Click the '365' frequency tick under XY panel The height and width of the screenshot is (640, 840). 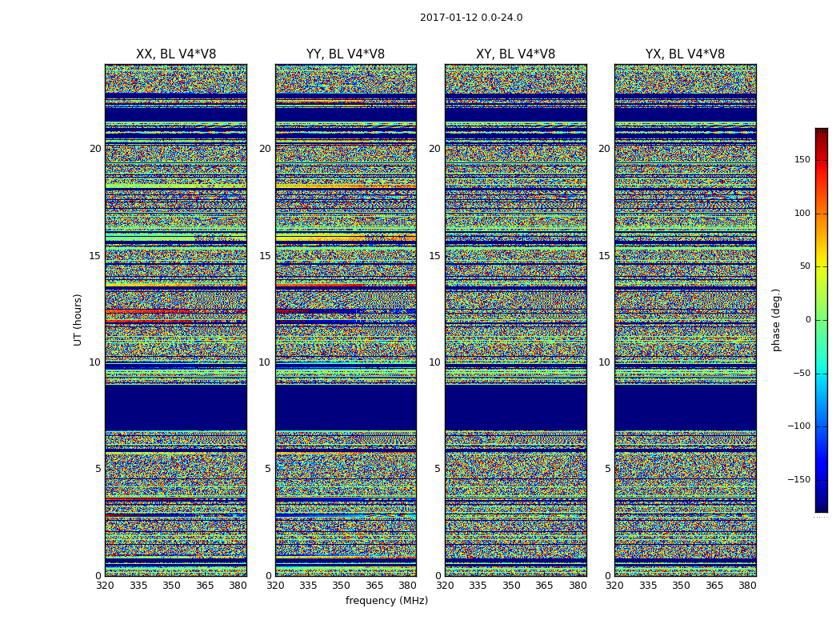[x=544, y=586]
